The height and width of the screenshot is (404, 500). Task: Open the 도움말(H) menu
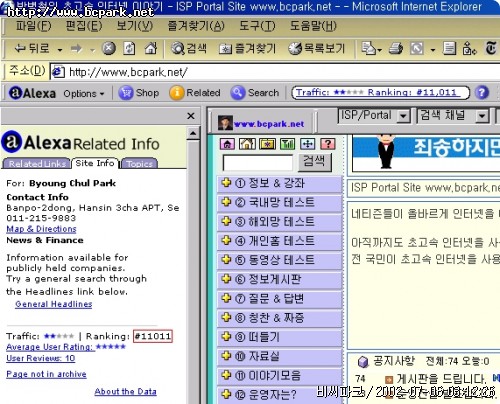pyautogui.click(x=313, y=26)
